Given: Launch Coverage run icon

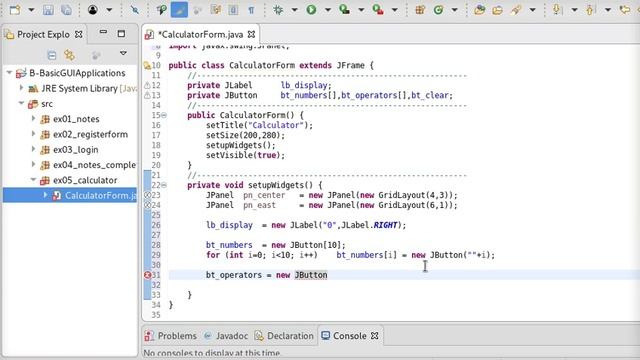Looking at the screenshot, I should pyautogui.click(x=344, y=10).
